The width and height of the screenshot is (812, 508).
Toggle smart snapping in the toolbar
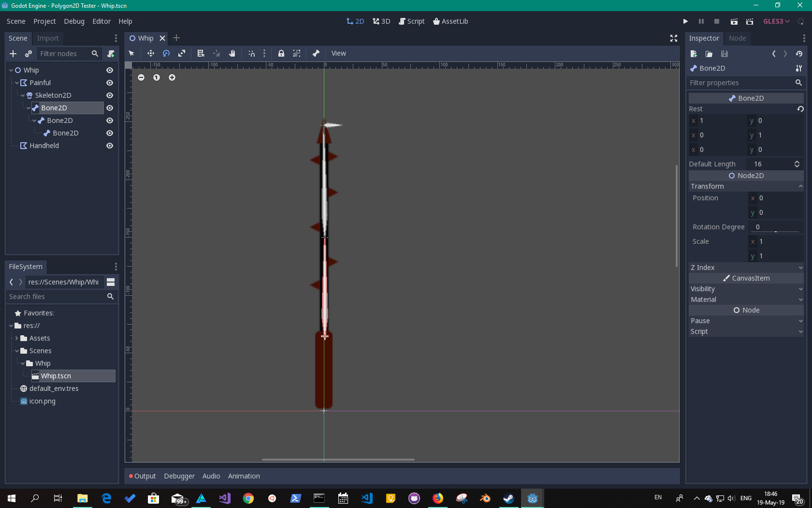[x=252, y=53]
